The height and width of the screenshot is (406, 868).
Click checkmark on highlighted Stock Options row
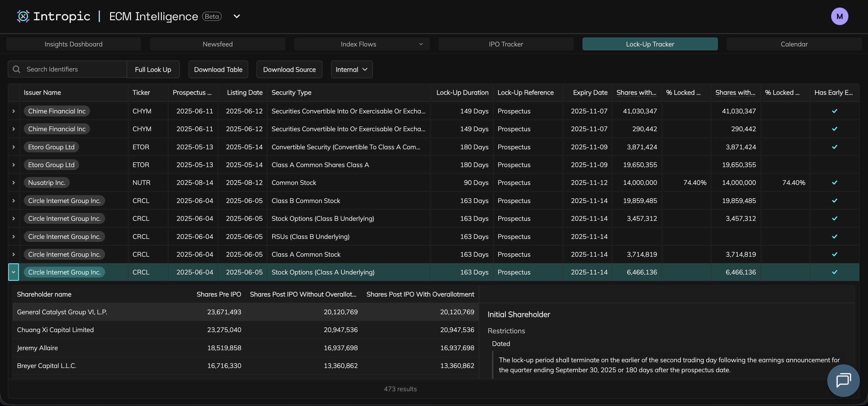coord(834,272)
